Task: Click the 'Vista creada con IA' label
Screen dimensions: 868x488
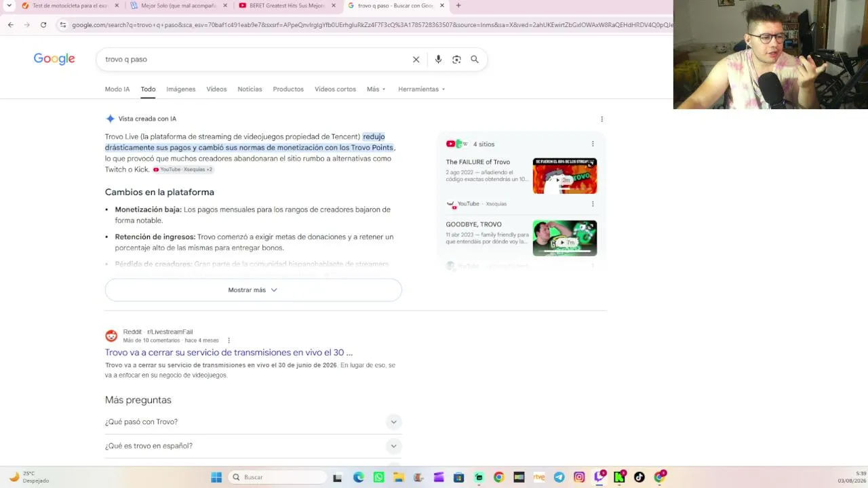Action: 147,119
